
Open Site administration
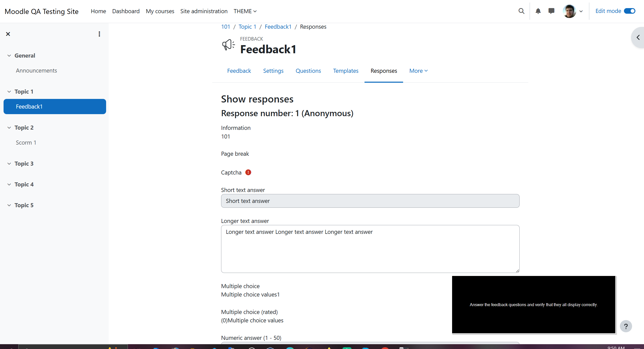tap(204, 11)
